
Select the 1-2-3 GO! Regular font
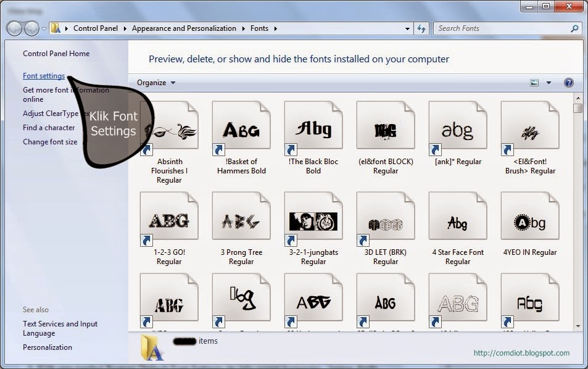(x=170, y=215)
